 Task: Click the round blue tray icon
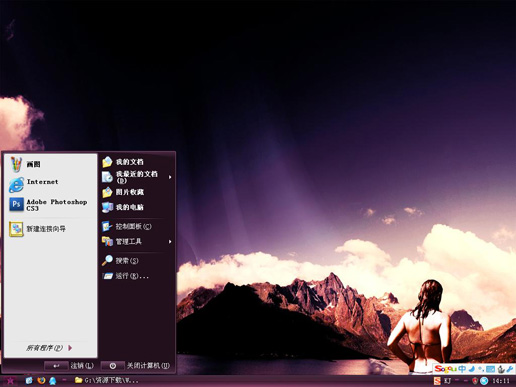click(x=484, y=381)
